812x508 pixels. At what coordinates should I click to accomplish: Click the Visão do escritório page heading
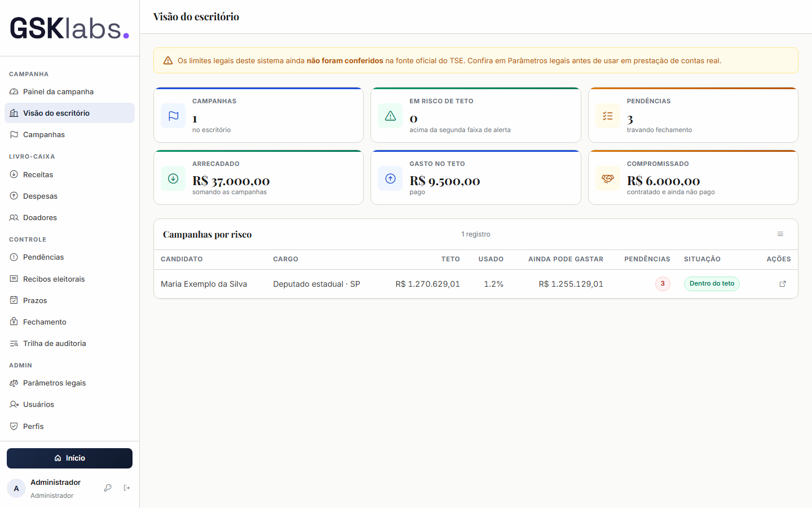pos(196,16)
